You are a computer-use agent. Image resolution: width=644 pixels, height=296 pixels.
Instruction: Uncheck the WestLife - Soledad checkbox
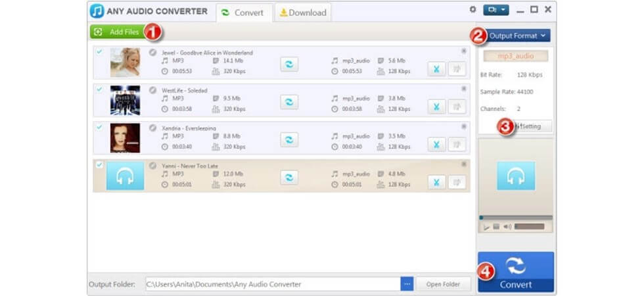click(99, 89)
